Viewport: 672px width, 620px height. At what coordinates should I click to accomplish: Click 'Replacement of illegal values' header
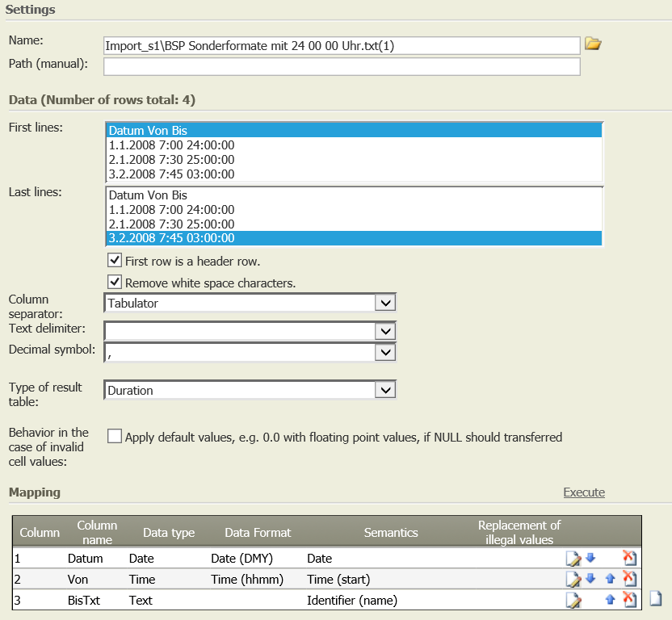[519, 532]
